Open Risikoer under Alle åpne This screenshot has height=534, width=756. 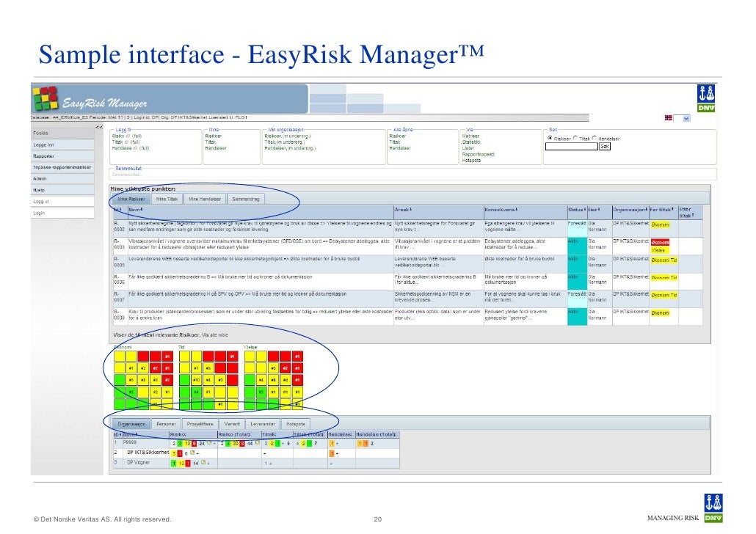[x=397, y=136]
